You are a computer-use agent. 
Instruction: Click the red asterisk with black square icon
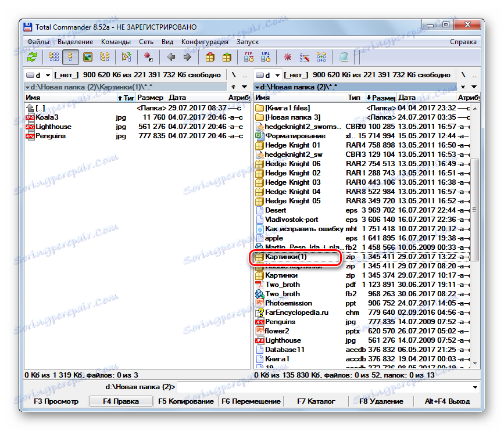pyautogui.click(x=148, y=58)
